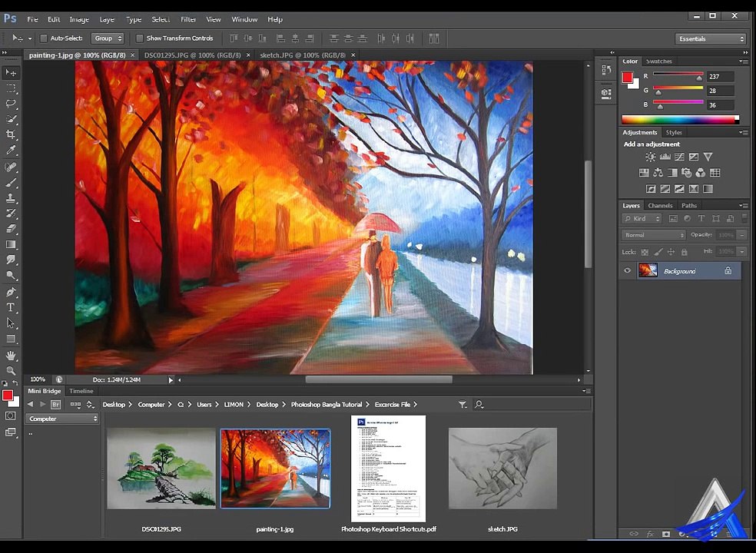
Task: Navigate to LIMON in the breadcrumb path
Action: tap(234, 405)
